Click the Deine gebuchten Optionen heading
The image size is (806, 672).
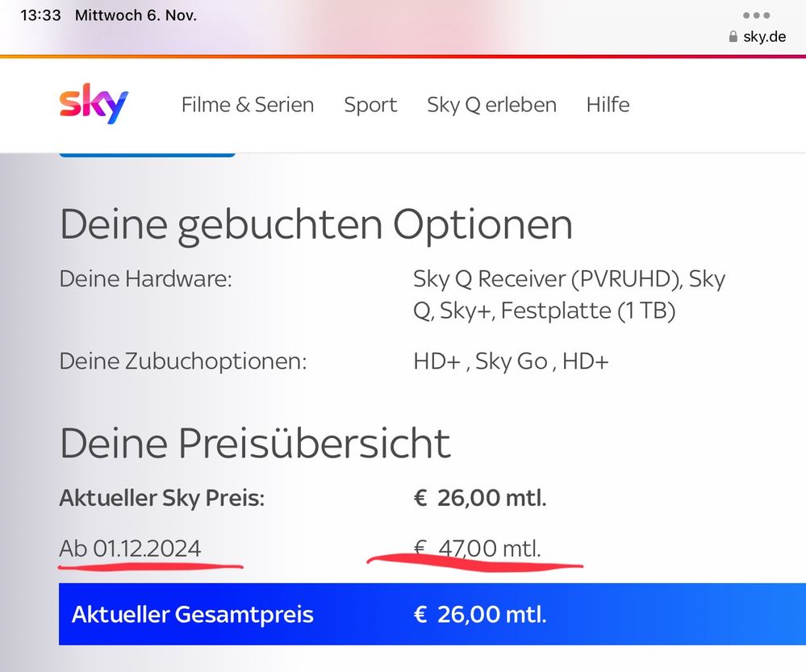click(x=316, y=225)
